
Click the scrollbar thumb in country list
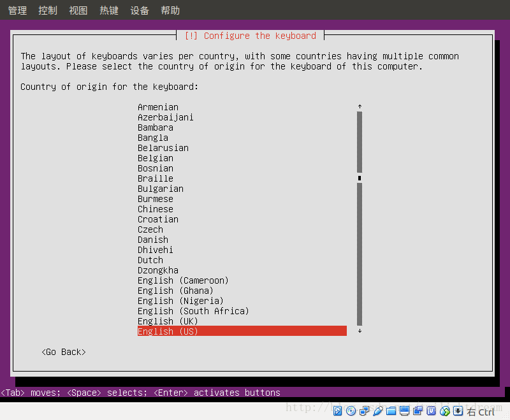[x=360, y=177]
